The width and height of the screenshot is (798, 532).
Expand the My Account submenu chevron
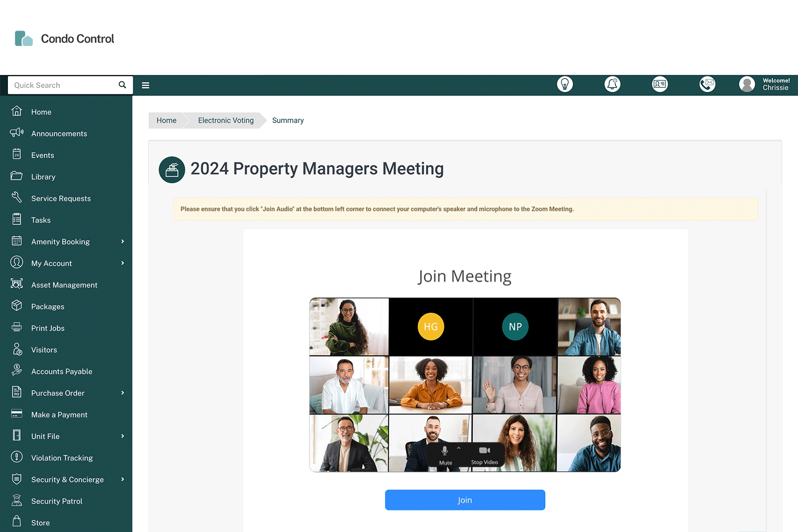[122, 263]
